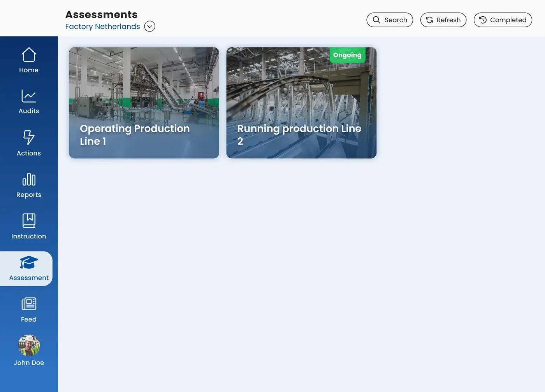Screen dimensions: 545x392
Task: Click the Home label in sidebar
Action: click(x=29, y=70)
